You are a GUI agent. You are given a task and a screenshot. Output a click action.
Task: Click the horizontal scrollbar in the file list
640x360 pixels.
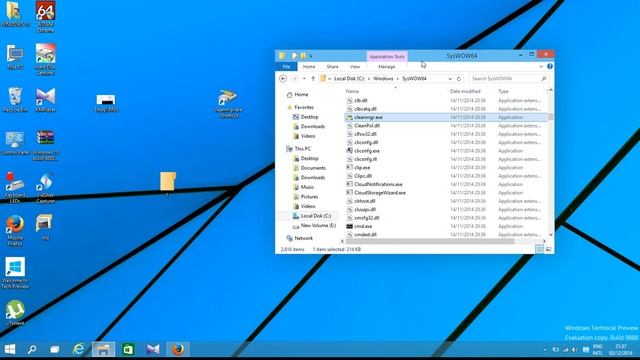(x=430, y=241)
